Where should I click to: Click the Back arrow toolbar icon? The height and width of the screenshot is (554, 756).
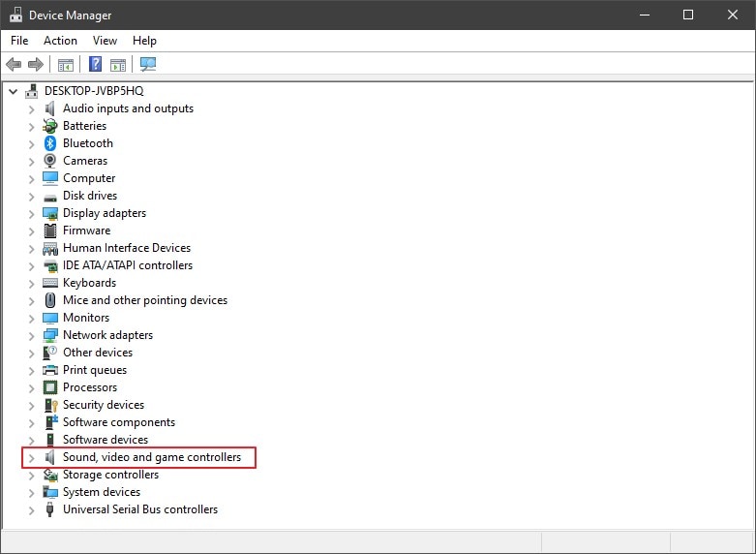point(14,64)
